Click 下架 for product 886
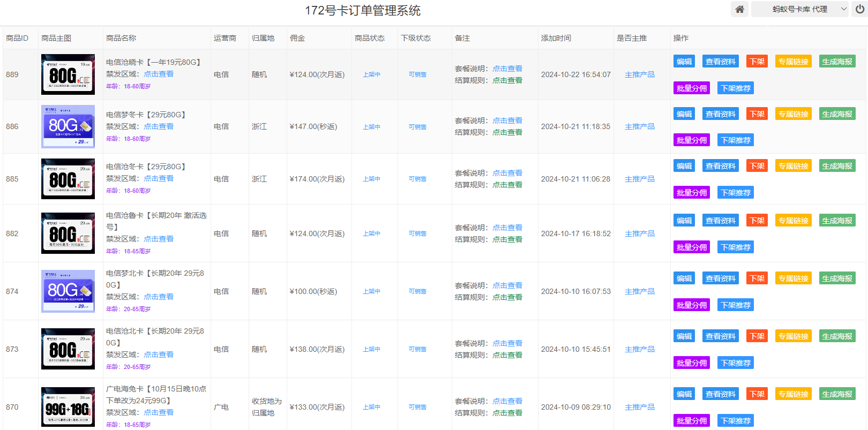This screenshot has width=868, height=430. tap(757, 114)
